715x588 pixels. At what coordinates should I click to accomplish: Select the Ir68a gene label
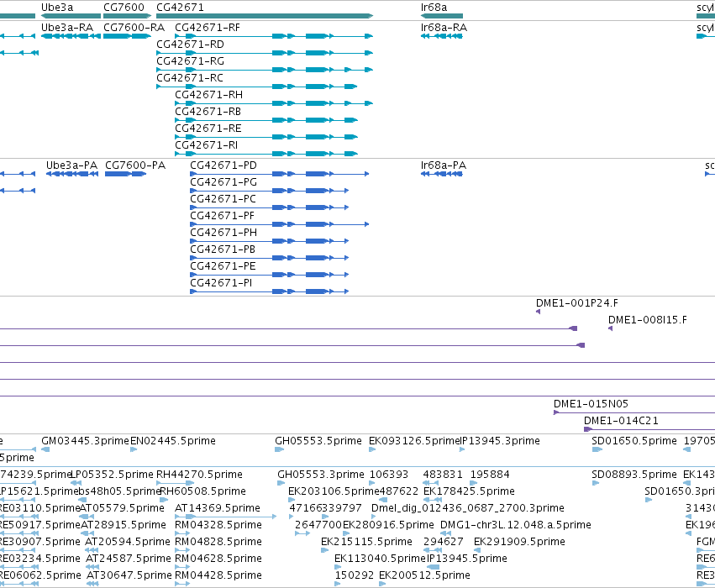tap(434, 8)
